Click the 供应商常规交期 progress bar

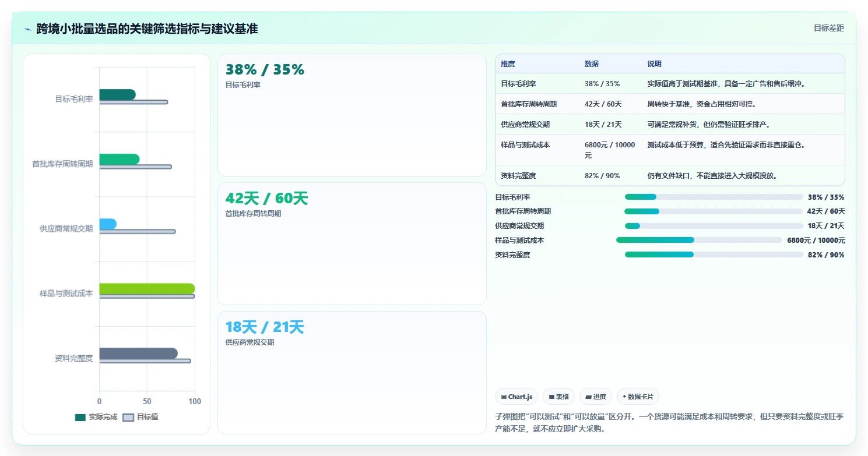pos(714,226)
